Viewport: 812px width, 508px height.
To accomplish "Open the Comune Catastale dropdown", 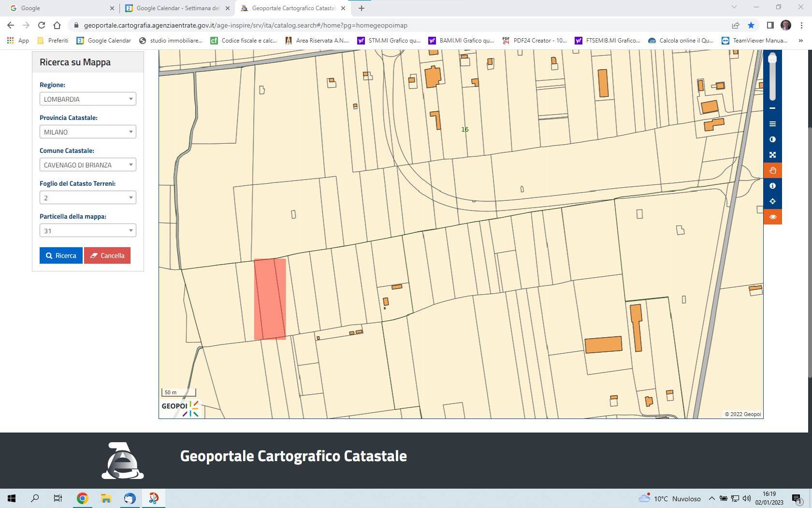I will [87, 165].
